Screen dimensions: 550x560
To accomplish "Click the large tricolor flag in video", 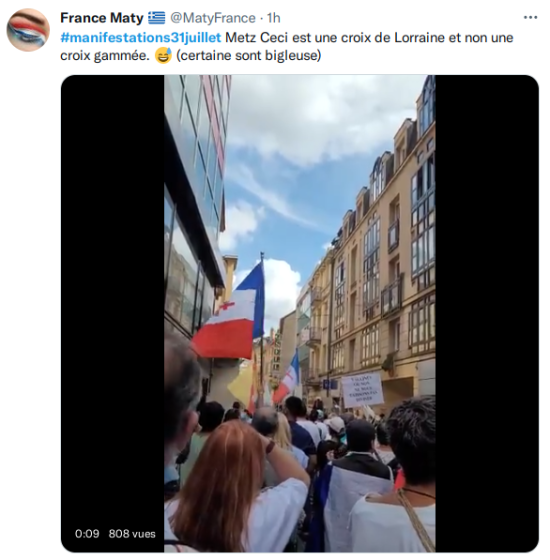I will click(x=229, y=310).
